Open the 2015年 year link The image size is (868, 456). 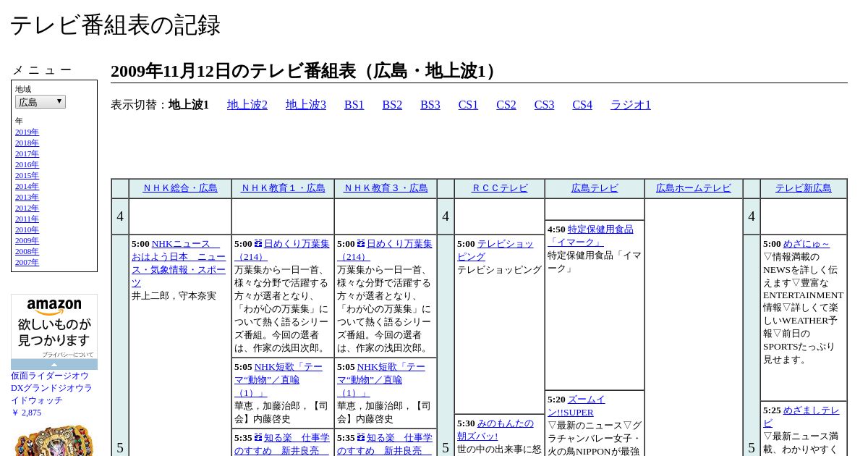click(x=27, y=175)
